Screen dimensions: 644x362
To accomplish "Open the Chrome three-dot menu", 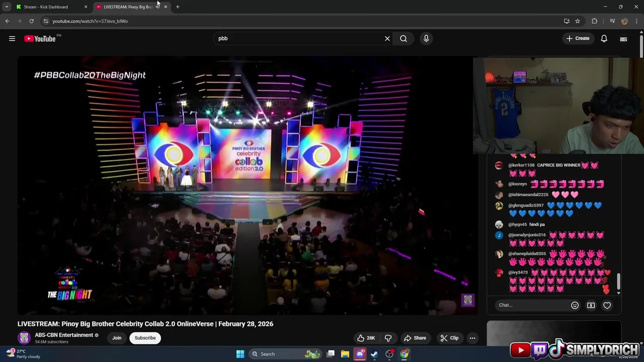I will (637, 21).
